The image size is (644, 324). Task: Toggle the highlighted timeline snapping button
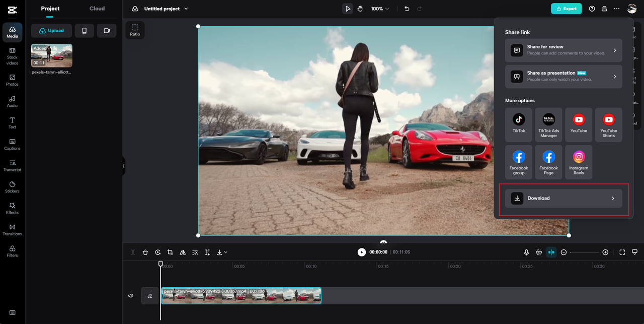[x=551, y=252]
